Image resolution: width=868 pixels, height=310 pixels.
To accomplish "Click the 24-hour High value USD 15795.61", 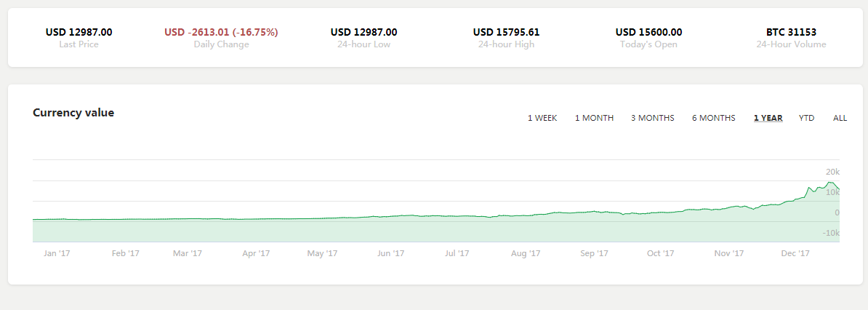I will click(506, 32).
